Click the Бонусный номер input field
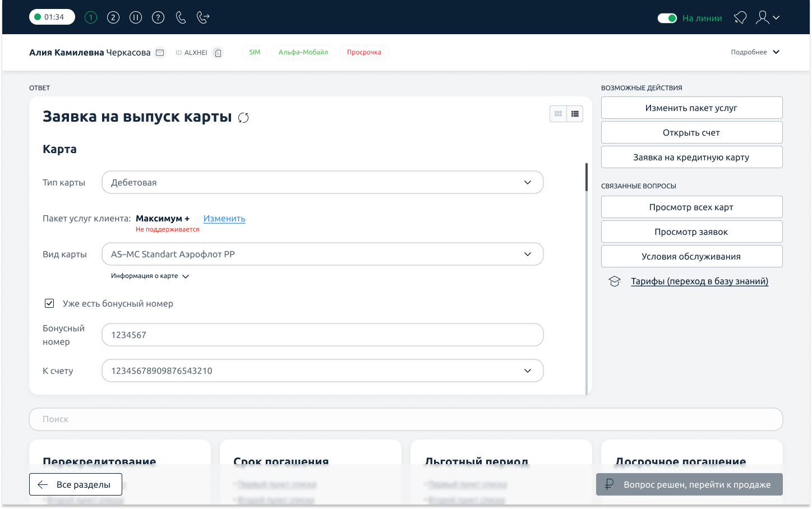 click(322, 335)
